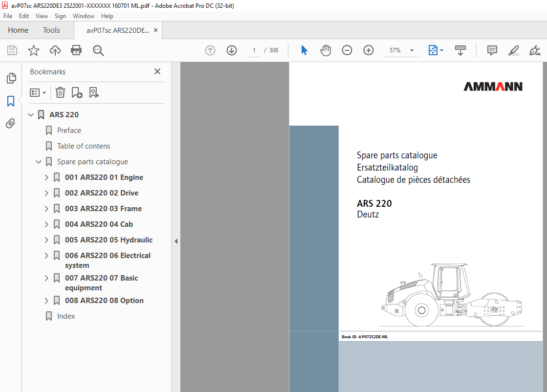Zoom in with plus icon
Viewport: 547px width, 392px height.
[369, 50]
